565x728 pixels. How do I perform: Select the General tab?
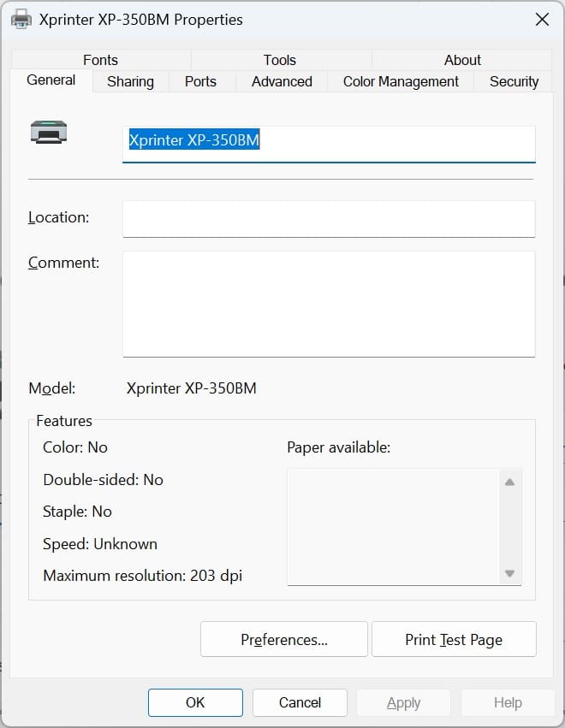(x=51, y=80)
